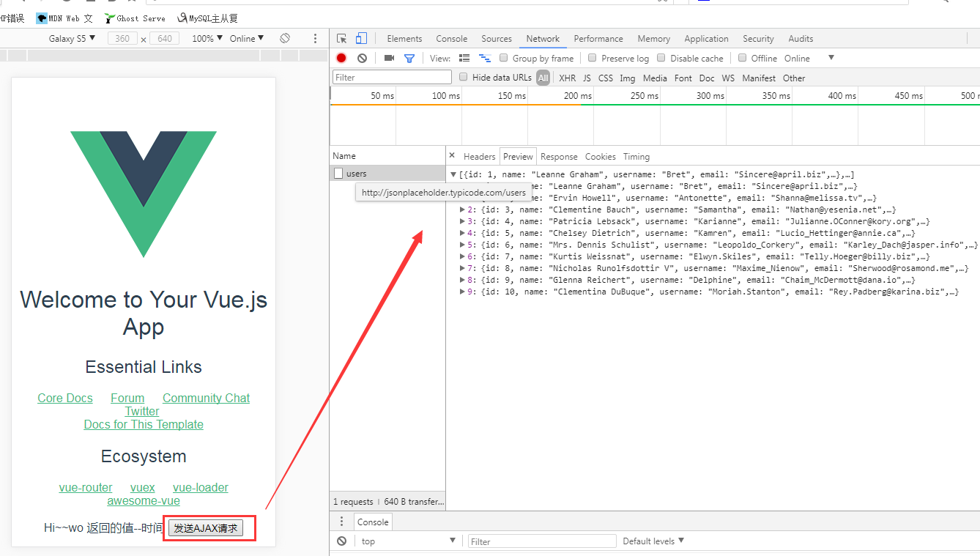Open network throttling dropdown arrow

coord(831,58)
